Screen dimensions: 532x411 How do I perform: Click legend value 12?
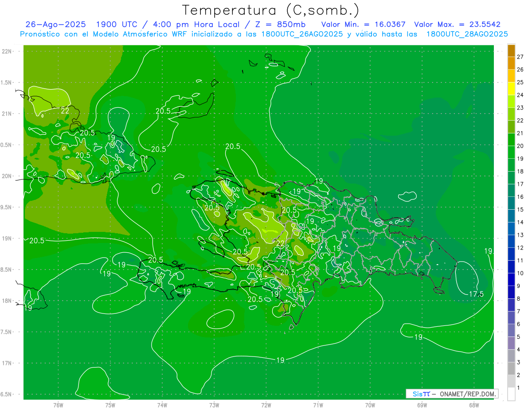tap(520, 247)
